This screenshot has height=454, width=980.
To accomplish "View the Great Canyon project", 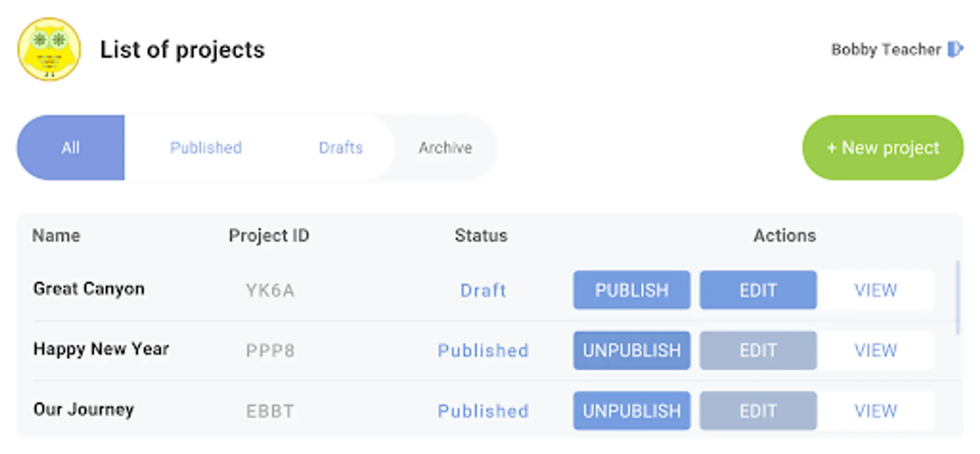I will pyautogui.click(x=876, y=290).
